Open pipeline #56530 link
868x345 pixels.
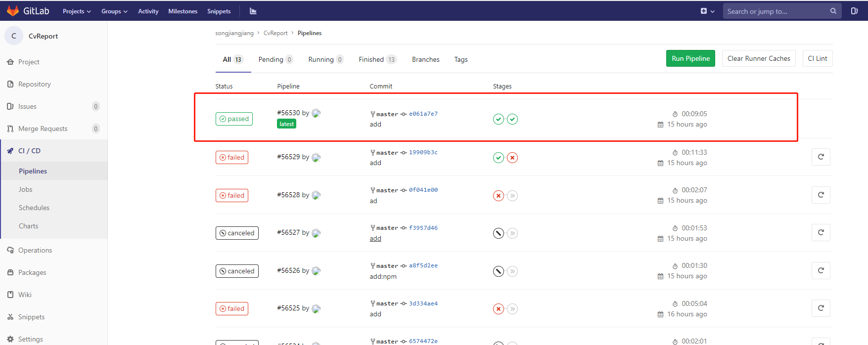click(288, 113)
